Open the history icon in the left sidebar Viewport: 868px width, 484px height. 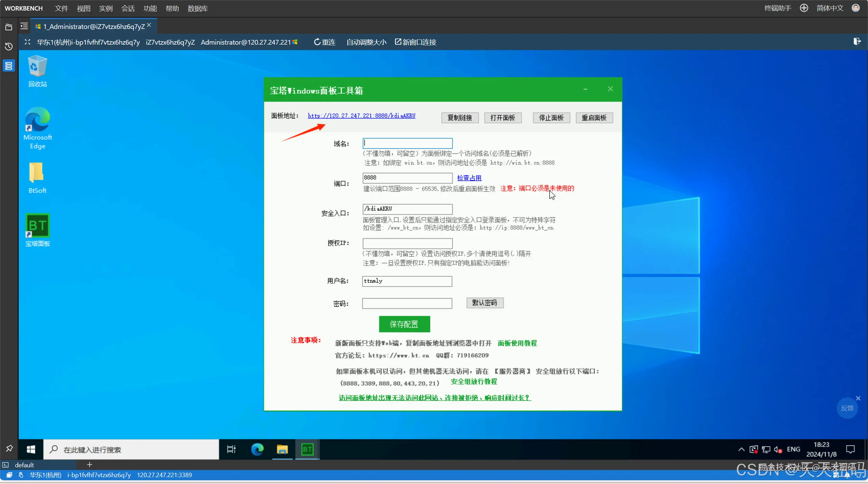click(9, 46)
